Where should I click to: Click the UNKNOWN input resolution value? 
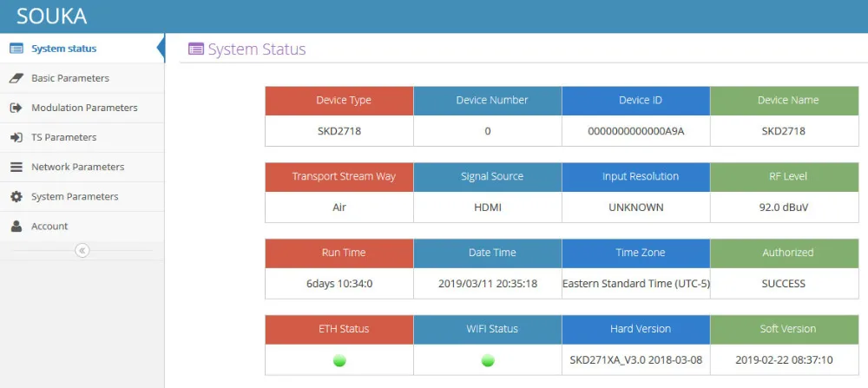(x=636, y=207)
